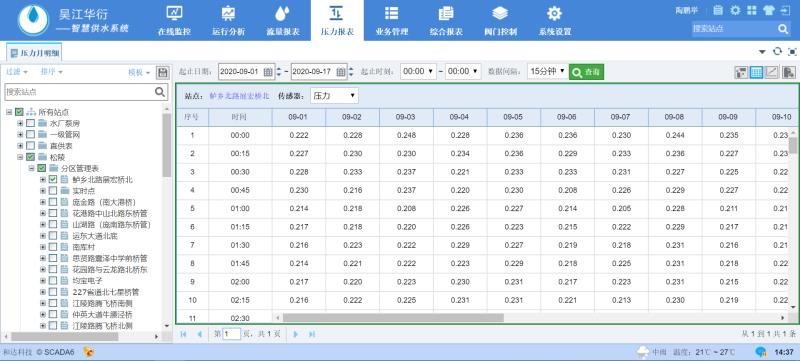Step the end date spinner
Image resolution: width=800 pixels, height=361 pixels.
coord(351,72)
